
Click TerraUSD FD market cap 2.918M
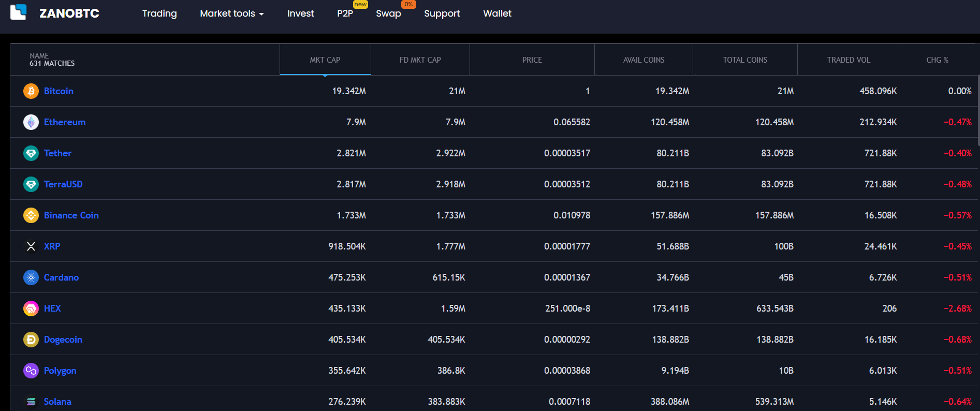pyautogui.click(x=450, y=184)
